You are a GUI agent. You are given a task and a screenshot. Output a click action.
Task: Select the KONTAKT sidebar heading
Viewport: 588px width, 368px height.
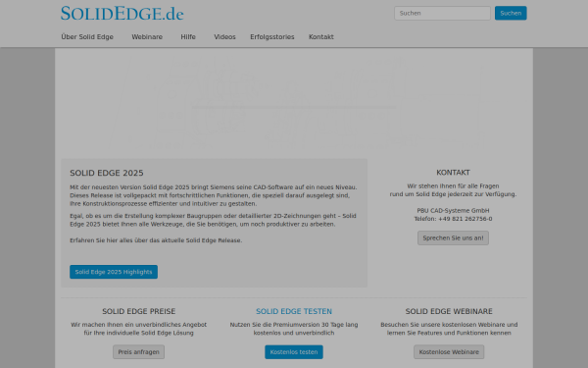(x=453, y=173)
